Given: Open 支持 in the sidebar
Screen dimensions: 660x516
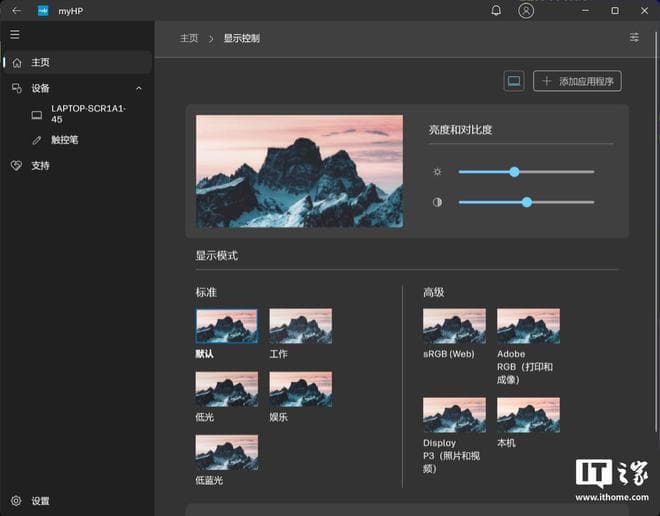Looking at the screenshot, I should tap(40, 165).
